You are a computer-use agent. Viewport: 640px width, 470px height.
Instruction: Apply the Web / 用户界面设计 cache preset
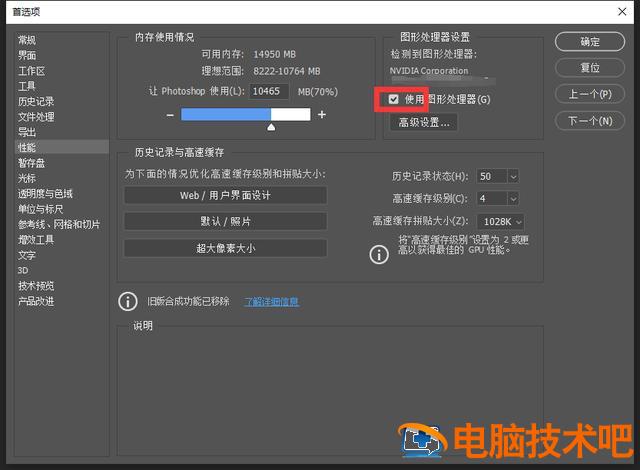(x=225, y=195)
